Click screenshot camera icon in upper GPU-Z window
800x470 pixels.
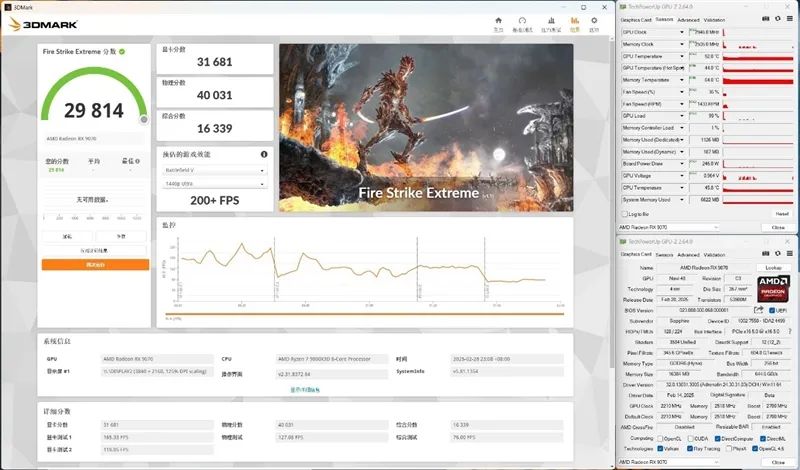(765, 19)
